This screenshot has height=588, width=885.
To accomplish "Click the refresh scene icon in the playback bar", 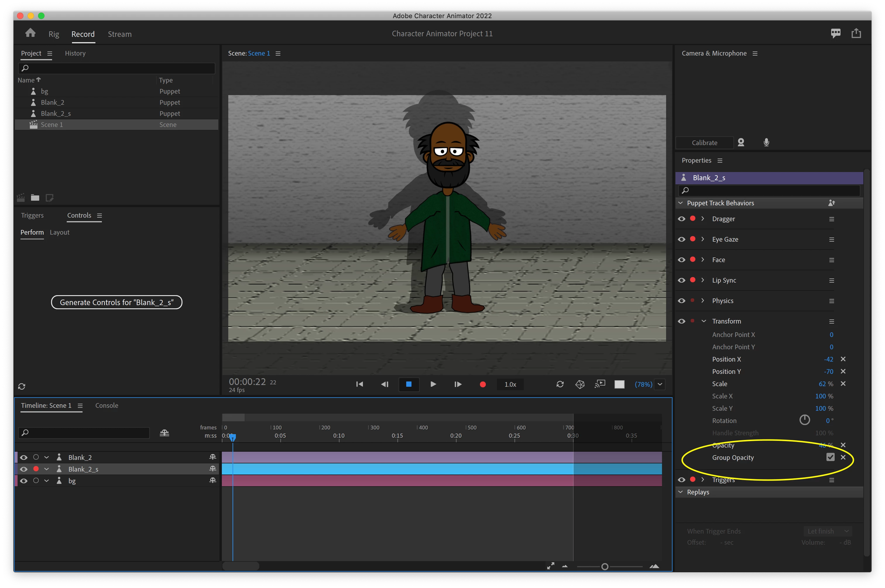I will (560, 384).
